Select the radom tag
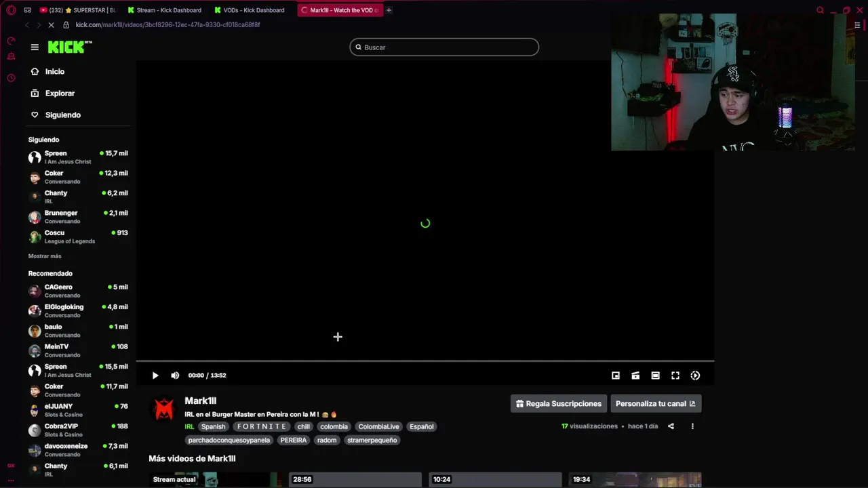 tap(327, 440)
